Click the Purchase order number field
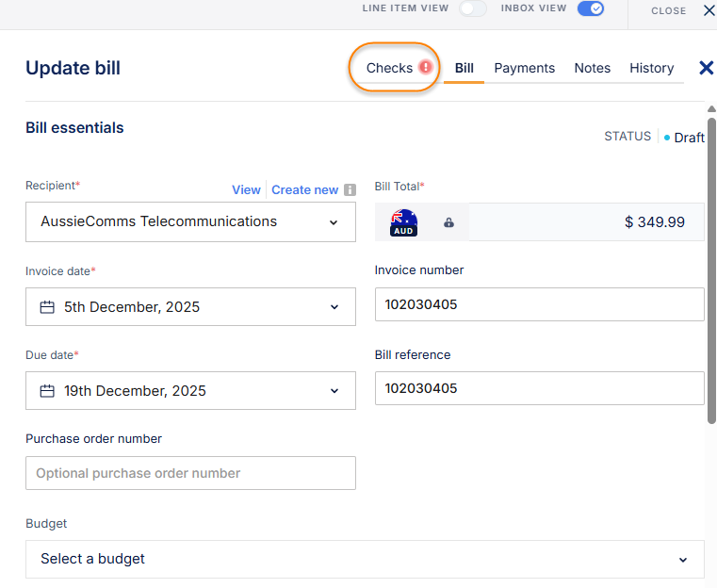 tap(190, 473)
